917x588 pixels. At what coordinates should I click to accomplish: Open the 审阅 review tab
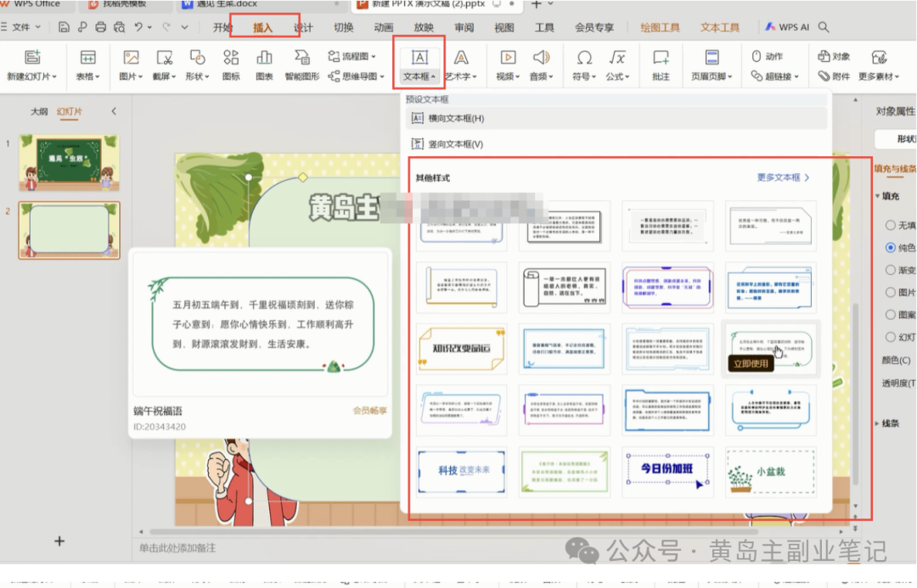pyautogui.click(x=464, y=26)
